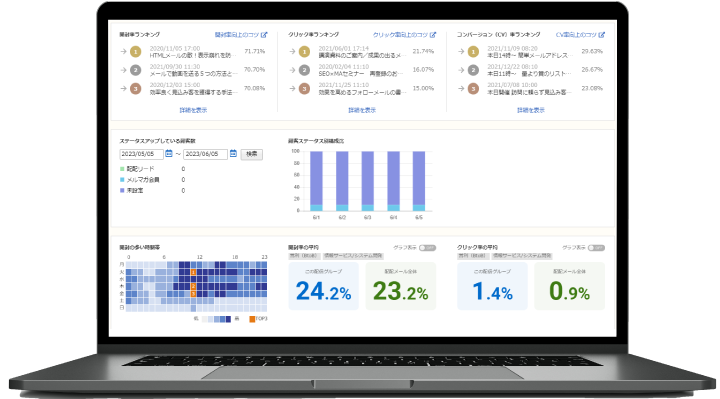Click the orange TOP3 legend swatch
Screen dimensions: 720x399
click(x=252, y=319)
